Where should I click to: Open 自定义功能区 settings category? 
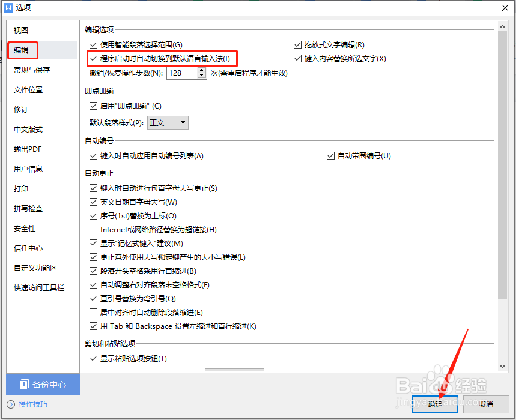click(35, 268)
